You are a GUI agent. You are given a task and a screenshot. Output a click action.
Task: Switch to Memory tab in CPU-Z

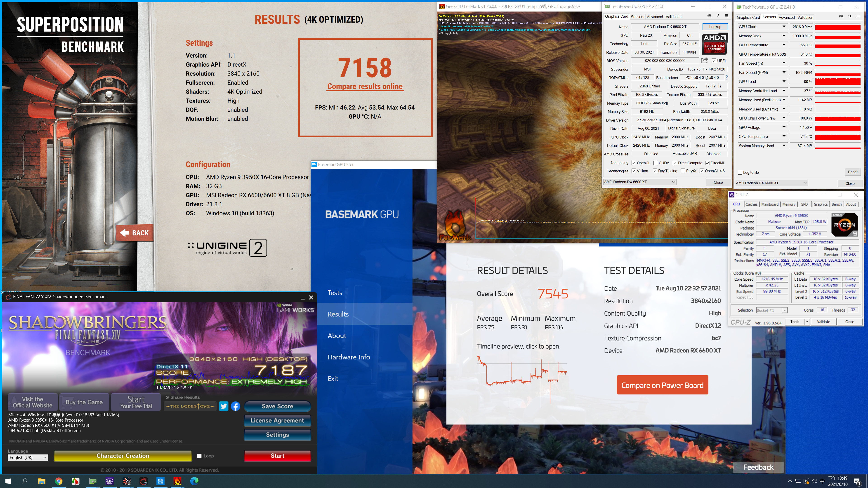pos(789,204)
